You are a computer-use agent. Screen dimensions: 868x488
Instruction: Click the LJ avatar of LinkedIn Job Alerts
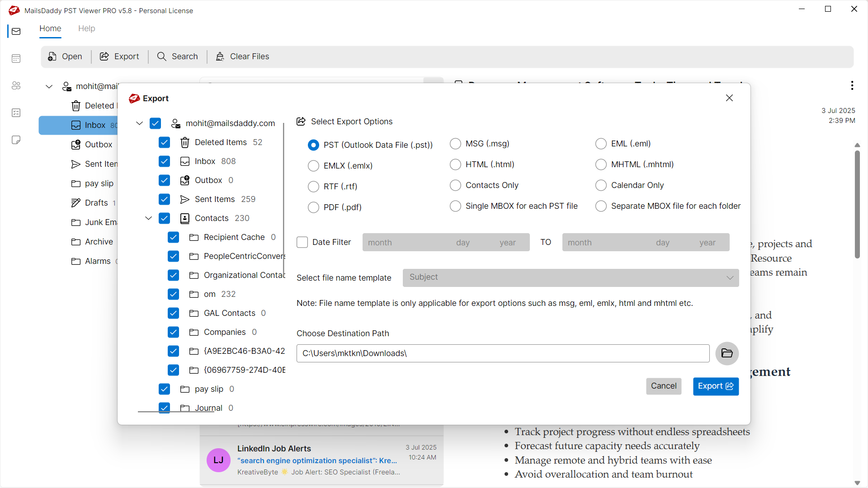click(x=218, y=460)
